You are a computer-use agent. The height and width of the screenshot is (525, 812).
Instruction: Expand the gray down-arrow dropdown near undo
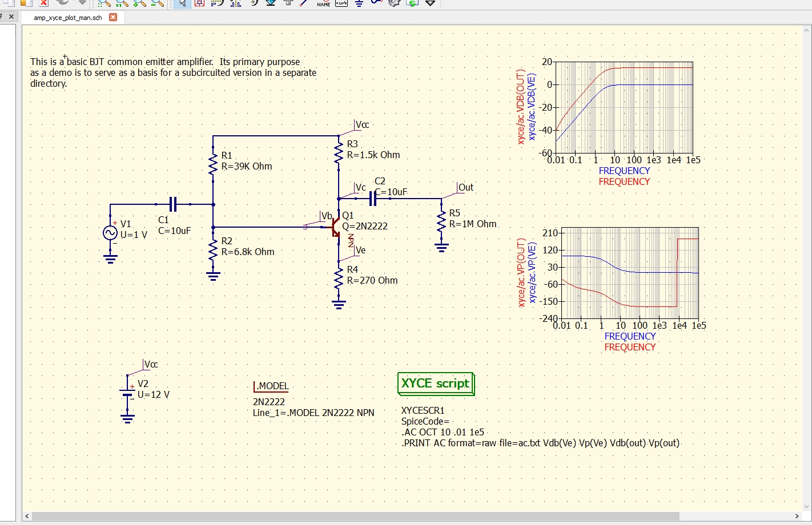(83, 4)
